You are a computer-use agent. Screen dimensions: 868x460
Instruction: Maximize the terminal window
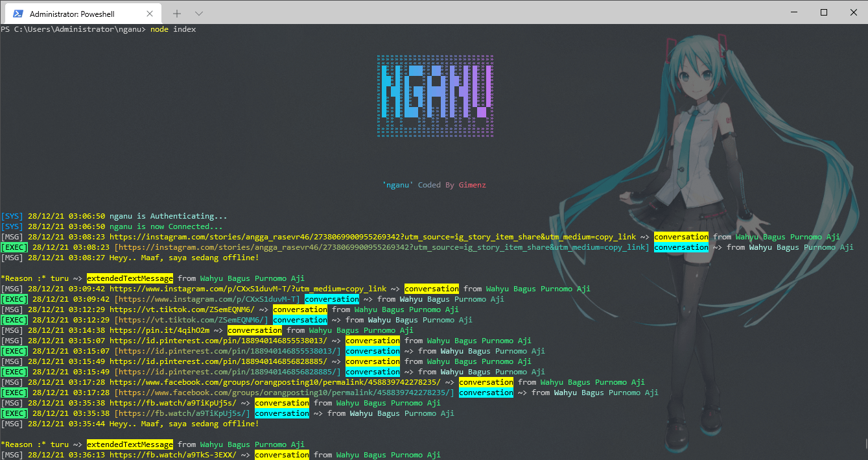click(x=824, y=12)
